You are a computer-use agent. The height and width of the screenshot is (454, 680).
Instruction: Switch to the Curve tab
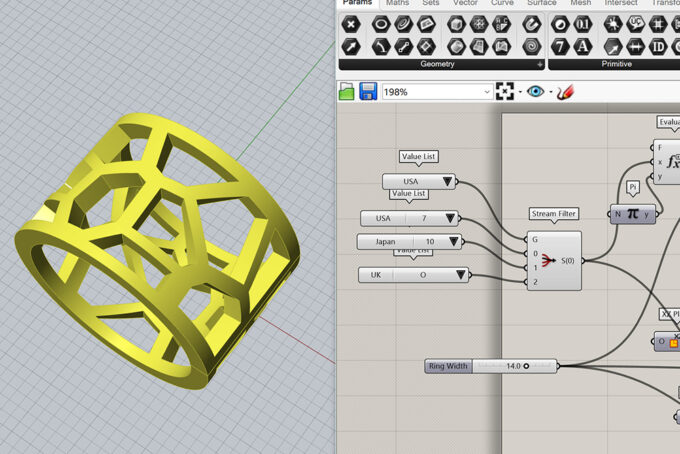tap(502, 3)
